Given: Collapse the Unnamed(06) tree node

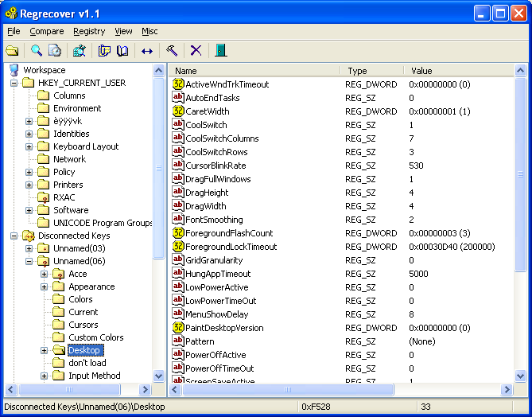Looking at the screenshot, I should (29, 261).
